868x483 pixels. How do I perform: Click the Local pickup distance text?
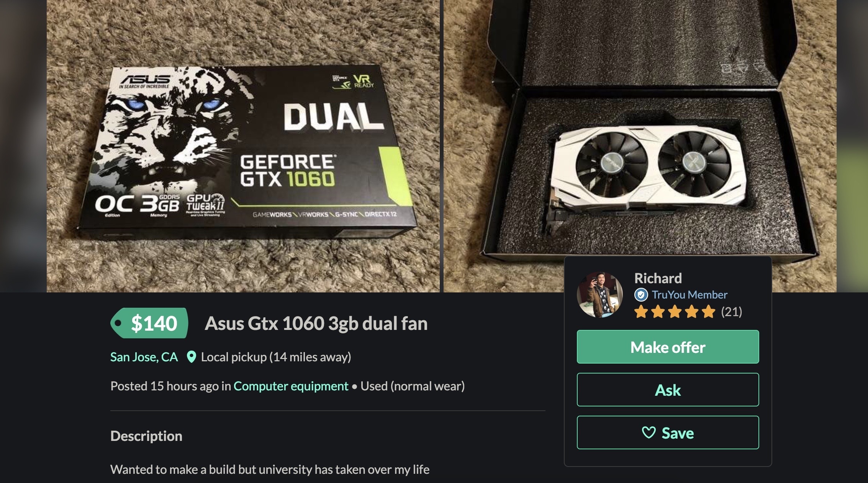(276, 357)
